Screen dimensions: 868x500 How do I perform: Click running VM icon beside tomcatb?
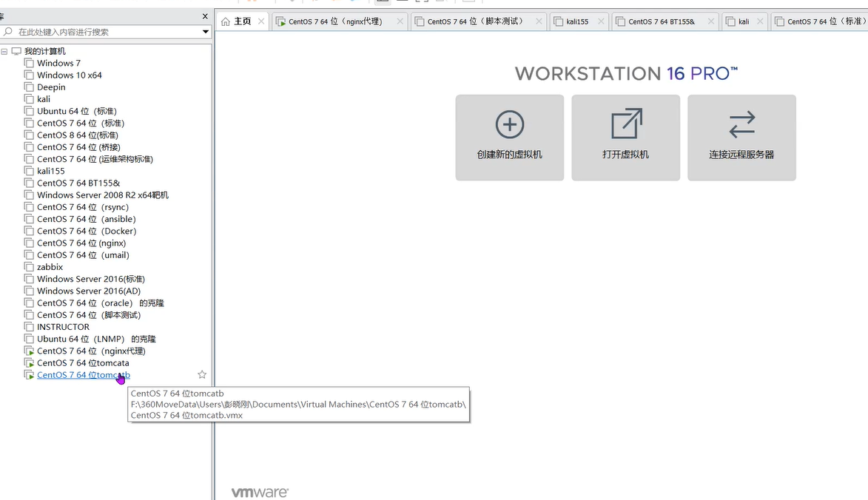[x=29, y=375]
